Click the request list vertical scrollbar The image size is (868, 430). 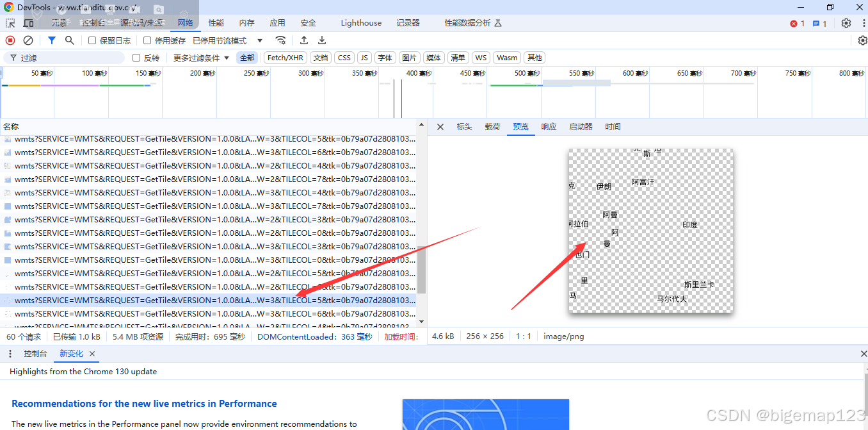tap(422, 270)
